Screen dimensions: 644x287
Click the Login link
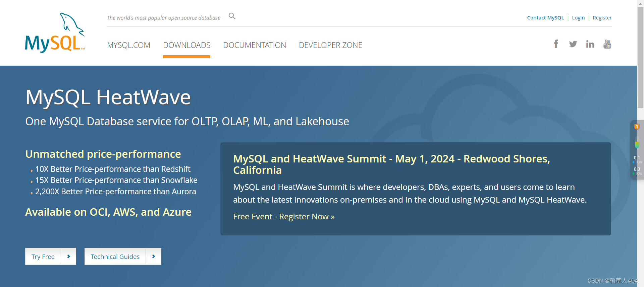[x=578, y=18]
